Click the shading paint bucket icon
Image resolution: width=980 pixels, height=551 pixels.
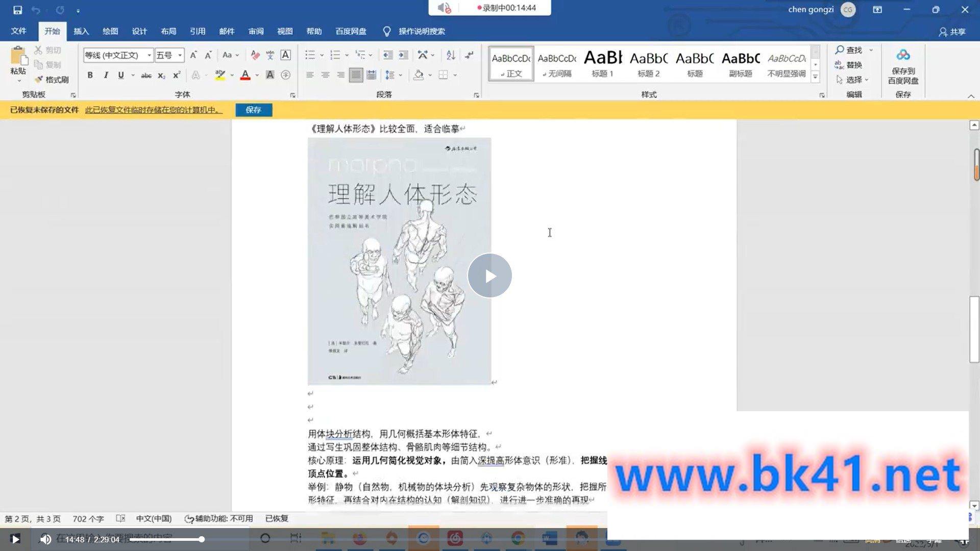tap(419, 75)
